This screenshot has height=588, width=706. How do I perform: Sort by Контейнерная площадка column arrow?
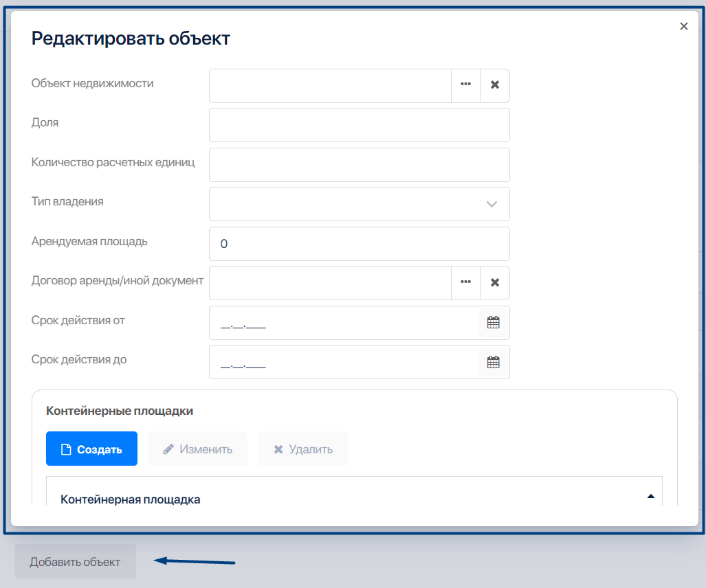pos(650,497)
